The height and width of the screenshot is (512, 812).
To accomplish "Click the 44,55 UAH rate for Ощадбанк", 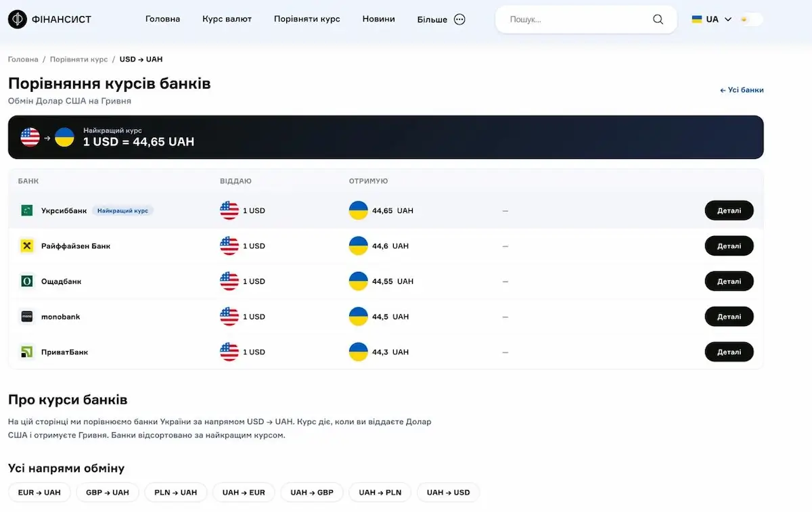I will [x=392, y=281].
